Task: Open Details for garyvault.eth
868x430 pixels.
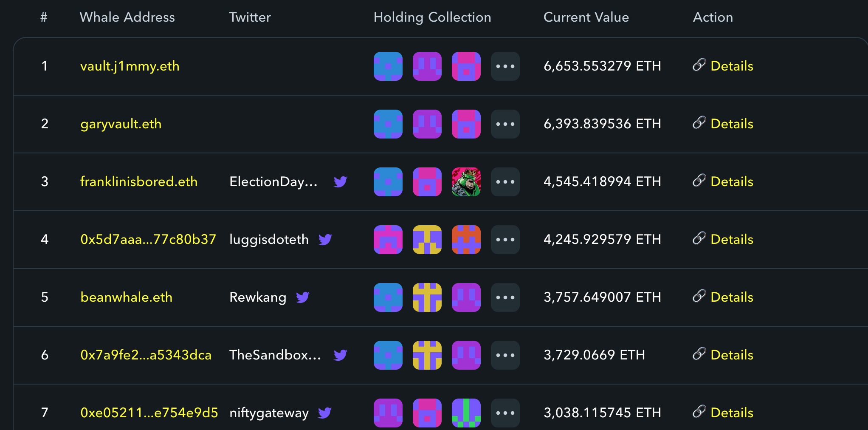Action: point(731,124)
